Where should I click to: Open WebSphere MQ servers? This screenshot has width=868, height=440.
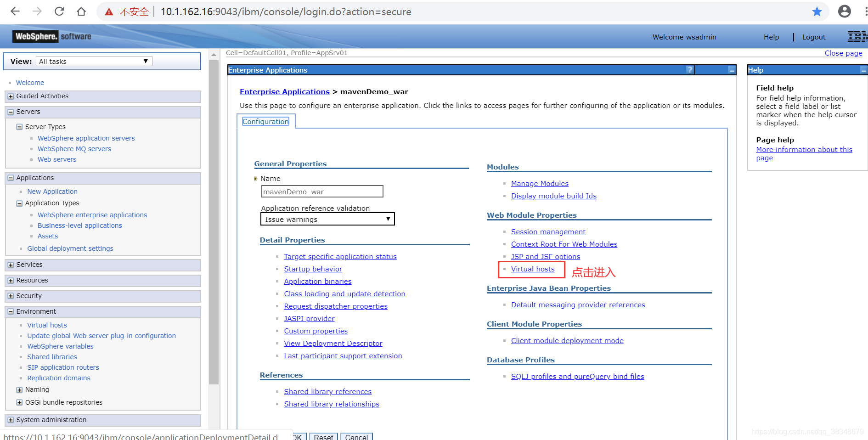(x=74, y=149)
